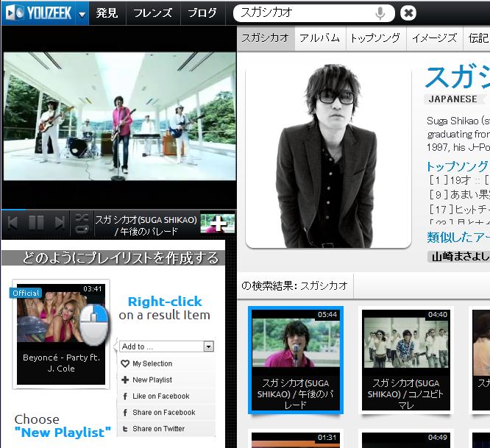Open the フレンズ menu

(153, 13)
